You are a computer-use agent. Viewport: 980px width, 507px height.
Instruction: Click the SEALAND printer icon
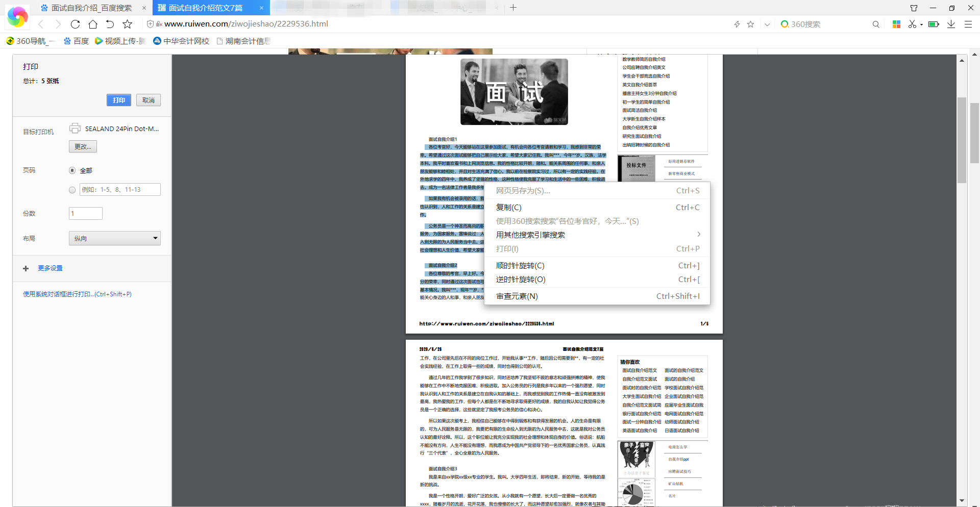(x=75, y=128)
